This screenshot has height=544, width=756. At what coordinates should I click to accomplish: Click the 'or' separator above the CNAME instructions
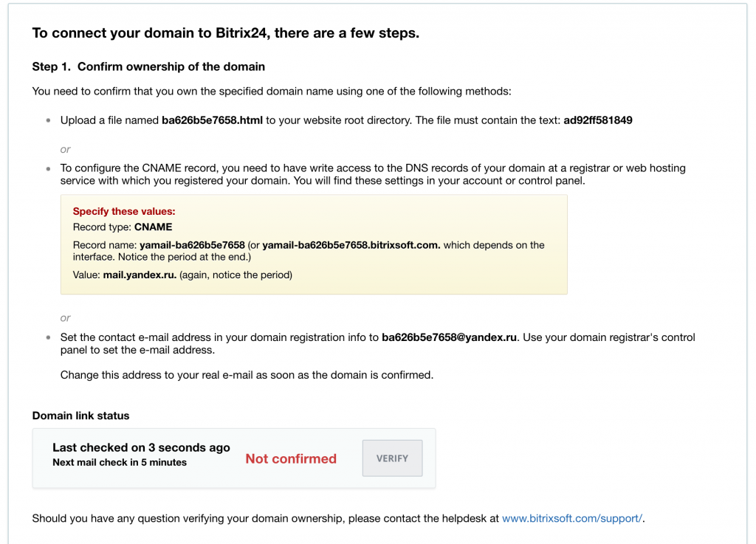[x=66, y=149]
